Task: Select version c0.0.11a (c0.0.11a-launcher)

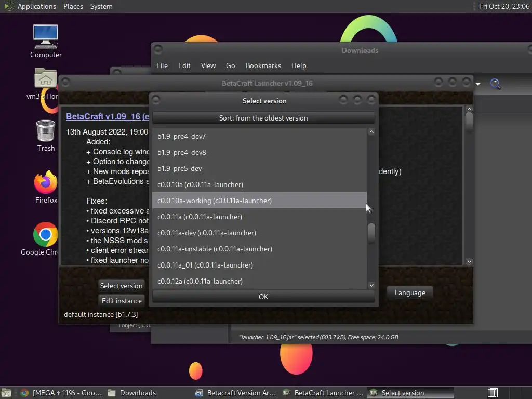Action: [259, 217]
